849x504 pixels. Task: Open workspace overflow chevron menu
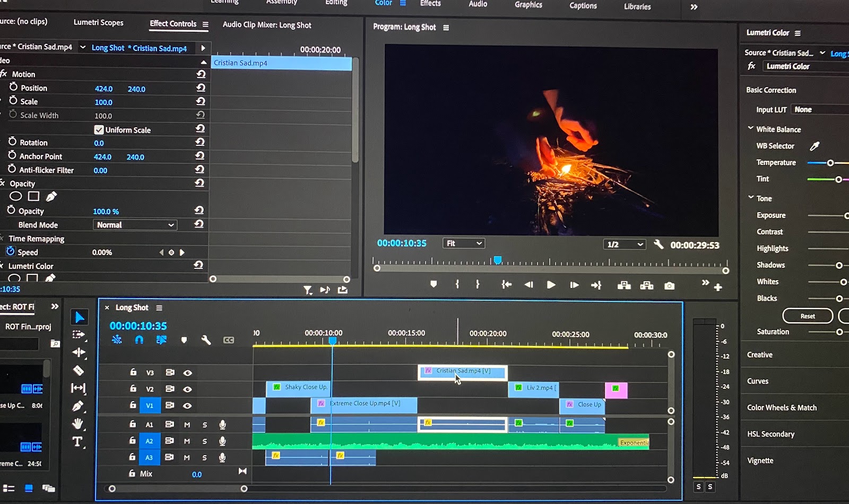[694, 7]
